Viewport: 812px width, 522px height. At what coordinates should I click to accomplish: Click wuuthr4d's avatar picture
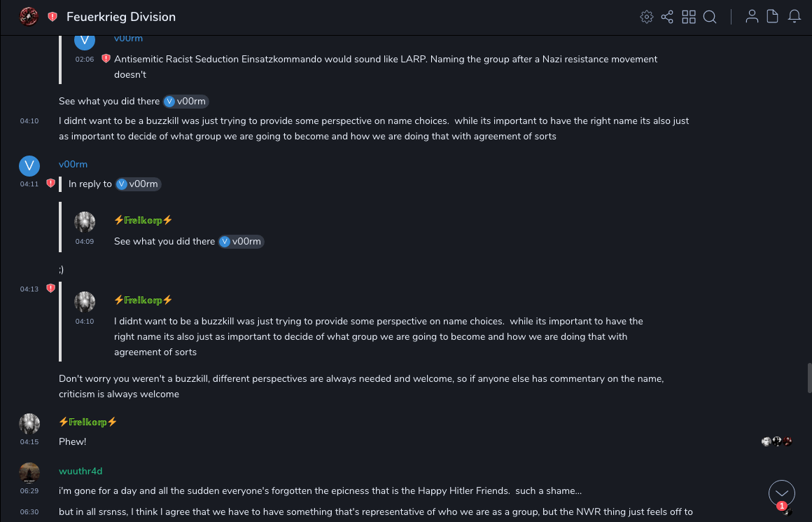coord(29,473)
